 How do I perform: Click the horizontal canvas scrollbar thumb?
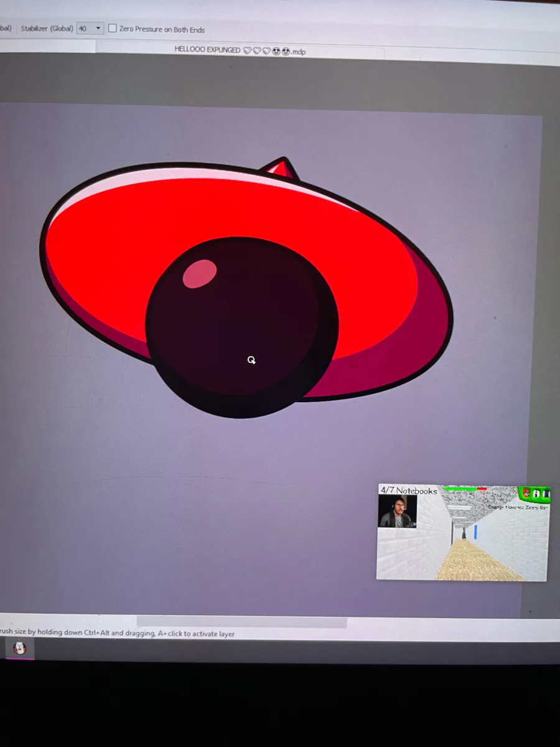click(x=241, y=621)
